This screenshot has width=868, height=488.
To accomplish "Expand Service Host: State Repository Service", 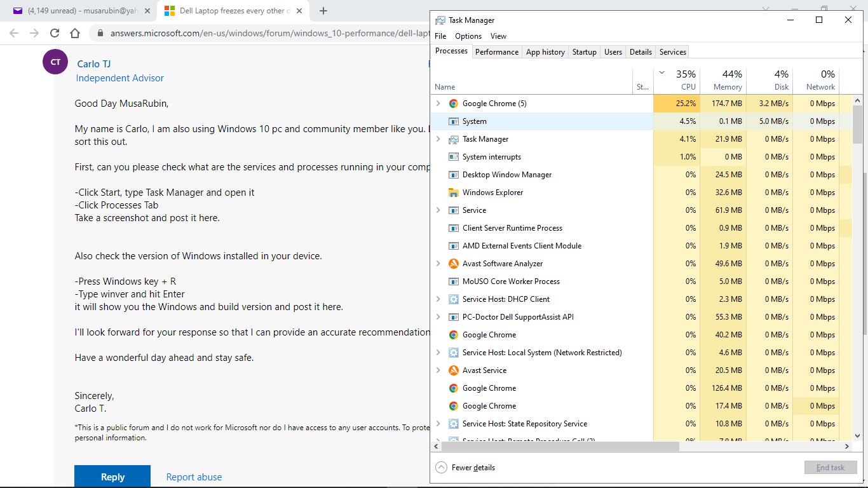I will point(438,424).
